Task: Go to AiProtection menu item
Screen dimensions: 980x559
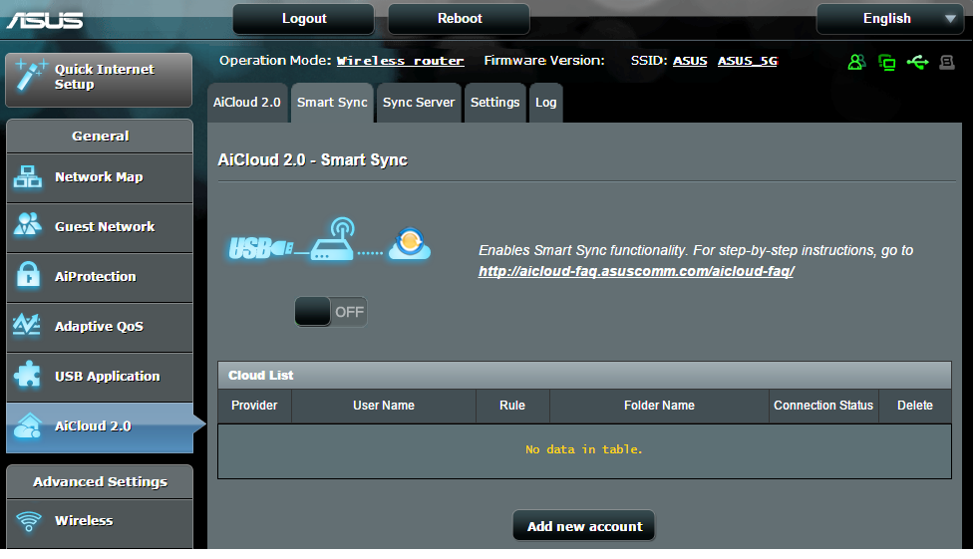Action: pos(100,277)
